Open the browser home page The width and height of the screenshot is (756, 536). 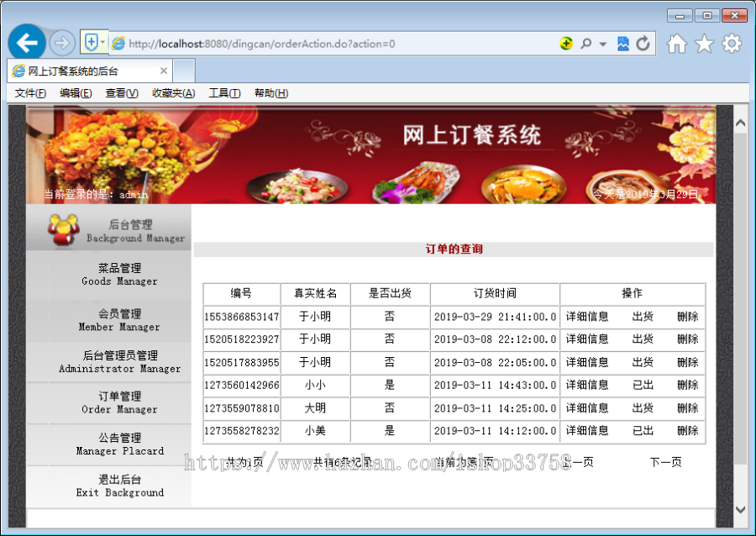pyautogui.click(x=678, y=42)
